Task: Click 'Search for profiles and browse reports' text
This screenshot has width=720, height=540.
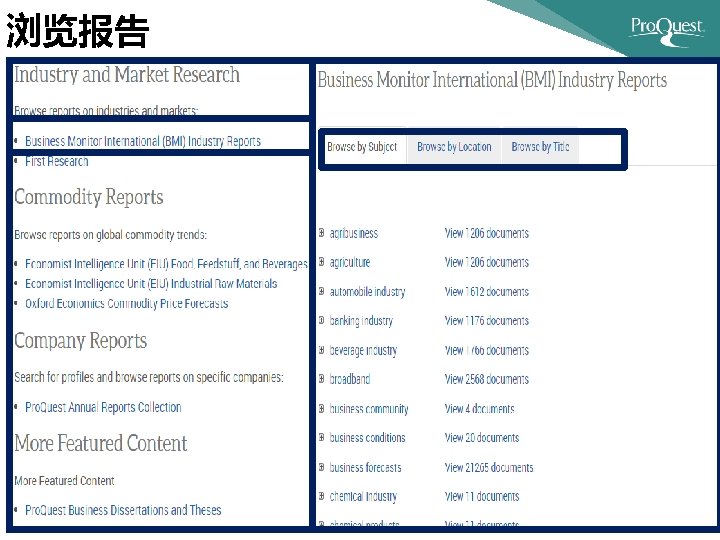Action: point(149,377)
